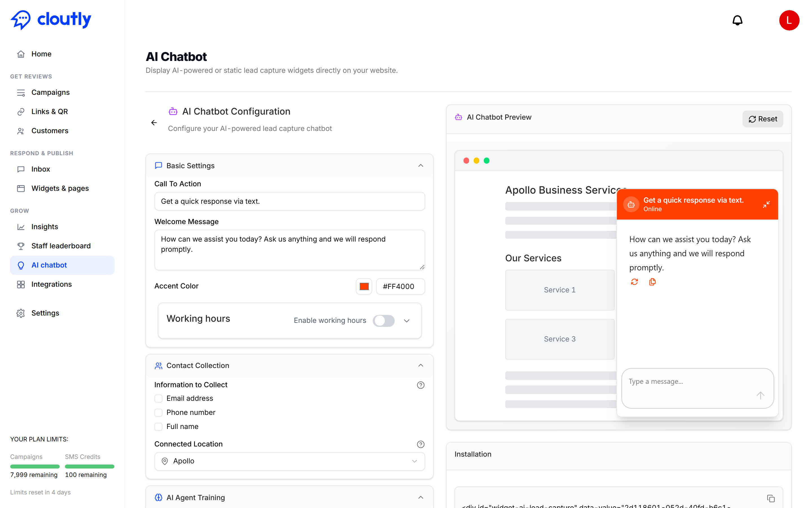Click the 'Our Services' heading in preview
The width and height of the screenshot is (812, 508).
click(533, 258)
